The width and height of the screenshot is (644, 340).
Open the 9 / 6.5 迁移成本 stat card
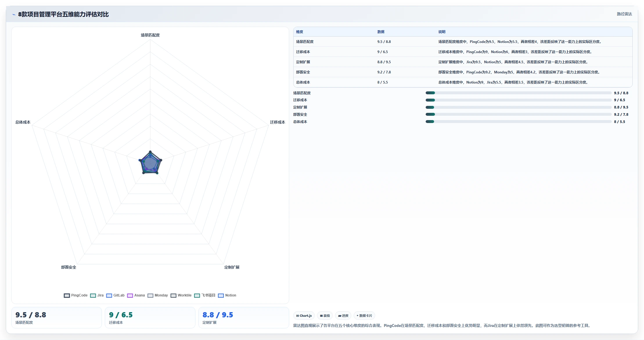(150, 318)
